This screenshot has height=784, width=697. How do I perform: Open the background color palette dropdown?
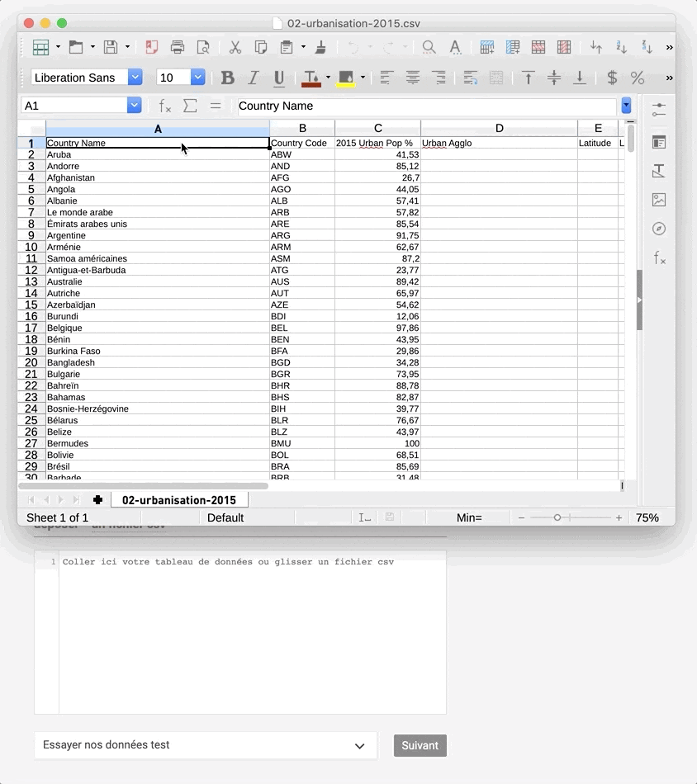[x=363, y=78]
